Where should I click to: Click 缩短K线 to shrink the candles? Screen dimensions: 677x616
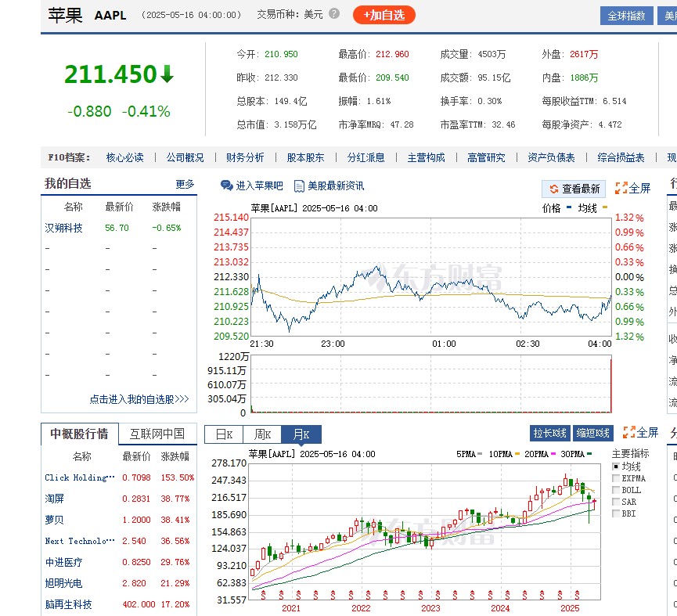pos(592,433)
